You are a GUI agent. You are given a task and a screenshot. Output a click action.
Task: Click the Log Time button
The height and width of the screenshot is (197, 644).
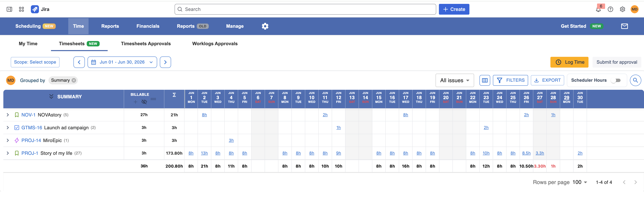click(x=569, y=62)
